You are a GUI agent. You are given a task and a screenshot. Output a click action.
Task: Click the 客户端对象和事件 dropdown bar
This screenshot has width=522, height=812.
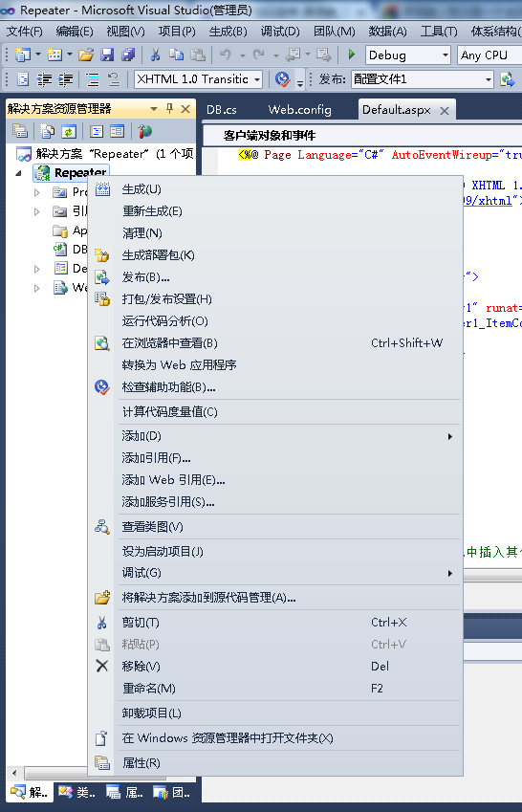coord(362,136)
